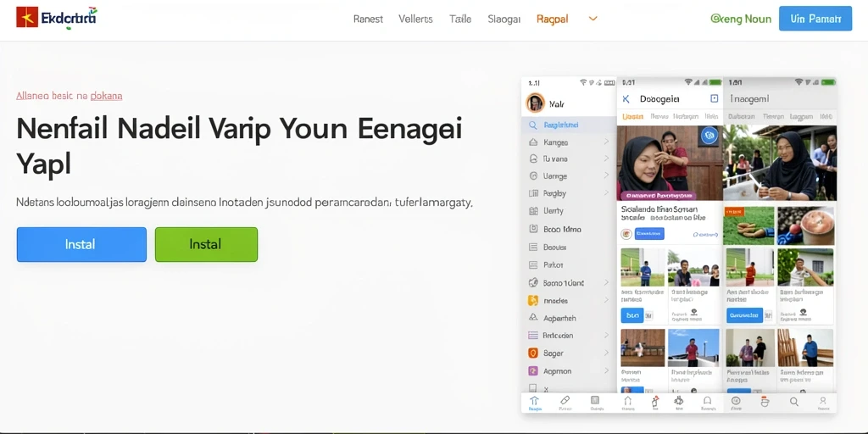
Task: Tap the red-topped pot icon in bottom bar
Action: click(765, 403)
